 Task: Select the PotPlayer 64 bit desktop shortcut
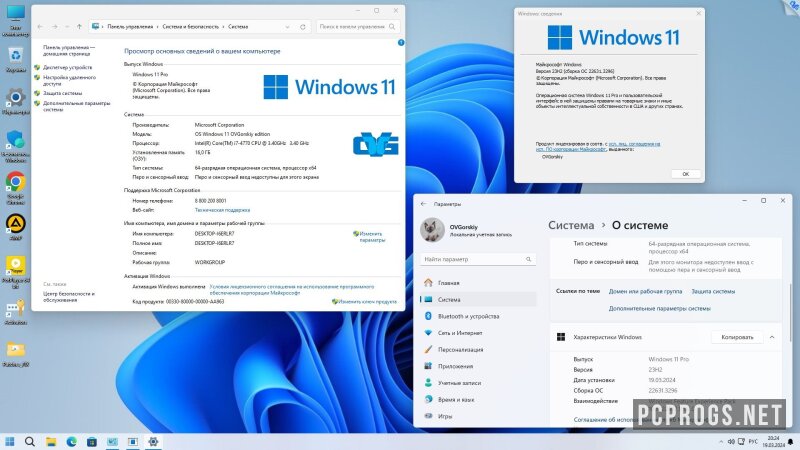[x=15, y=272]
